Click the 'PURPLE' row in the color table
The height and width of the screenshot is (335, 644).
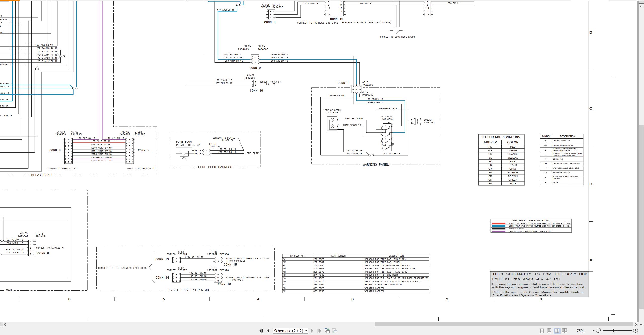tap(501, 173)
